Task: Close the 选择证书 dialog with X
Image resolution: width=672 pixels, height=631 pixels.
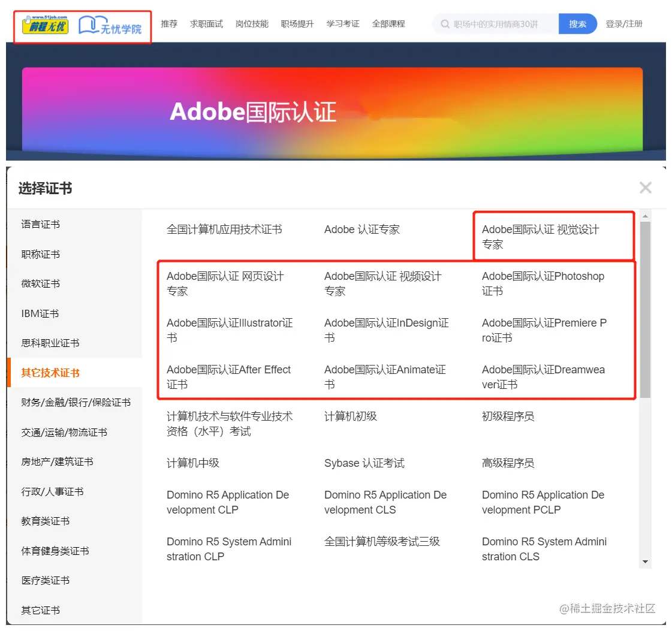Action: point(645,188)
